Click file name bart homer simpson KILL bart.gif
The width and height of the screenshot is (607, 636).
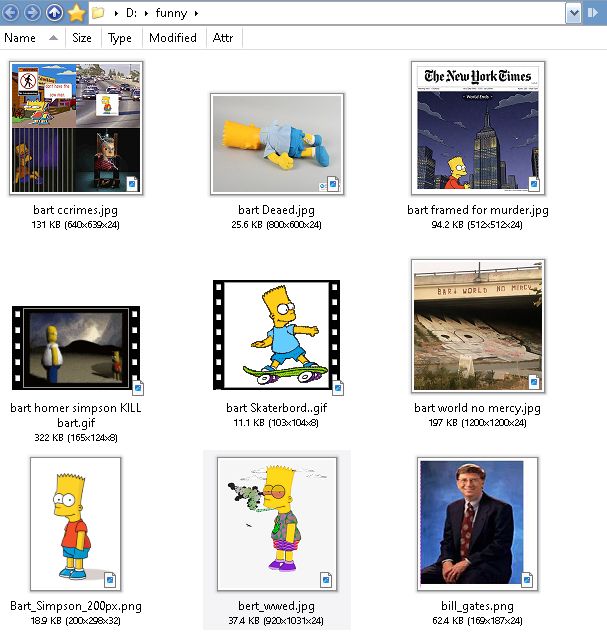click(76, 415)
